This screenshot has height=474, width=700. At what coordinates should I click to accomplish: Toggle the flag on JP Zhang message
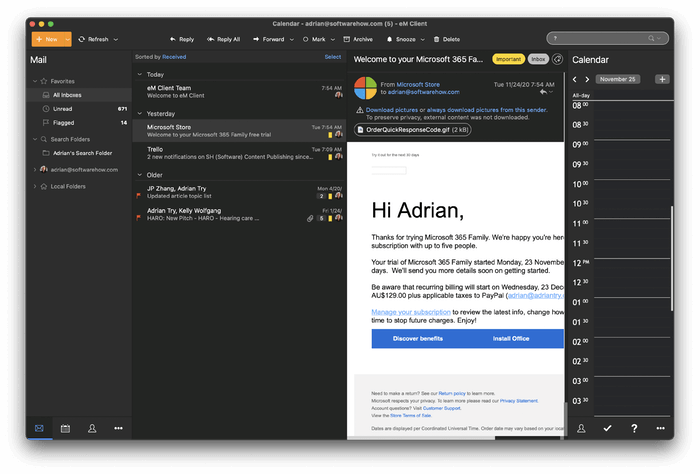coord(138,196)
